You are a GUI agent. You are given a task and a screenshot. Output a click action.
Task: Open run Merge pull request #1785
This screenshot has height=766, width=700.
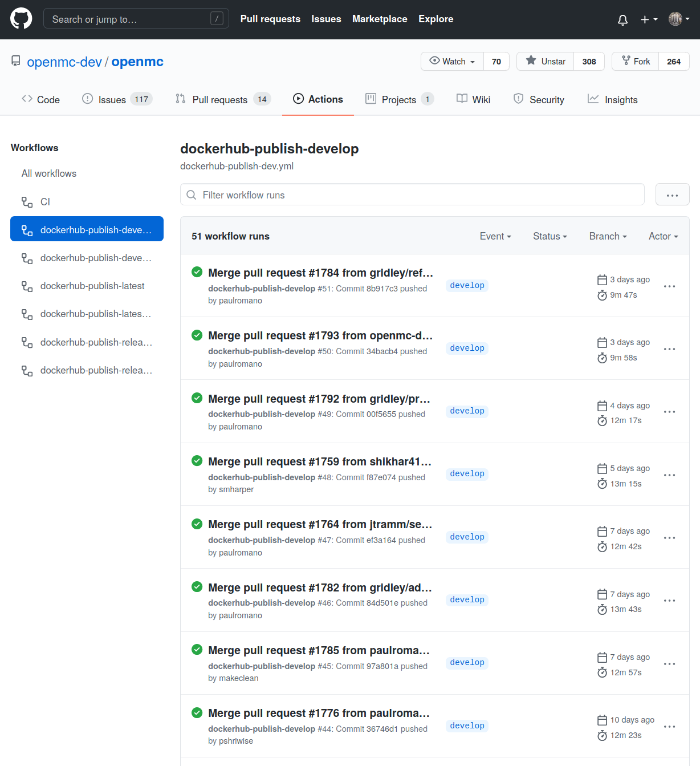tap(319, 650)
